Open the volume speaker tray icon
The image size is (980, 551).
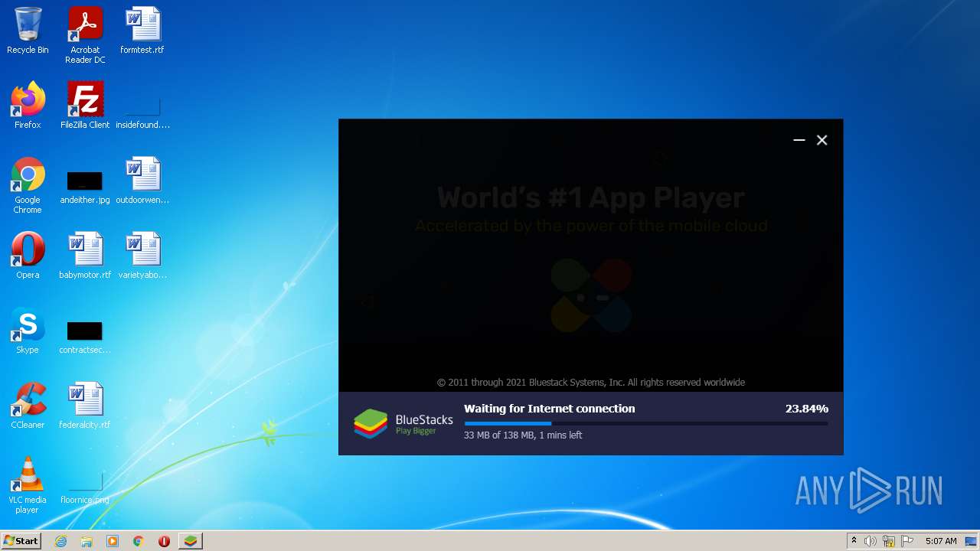pyautogui.click(x=871, y=541)
